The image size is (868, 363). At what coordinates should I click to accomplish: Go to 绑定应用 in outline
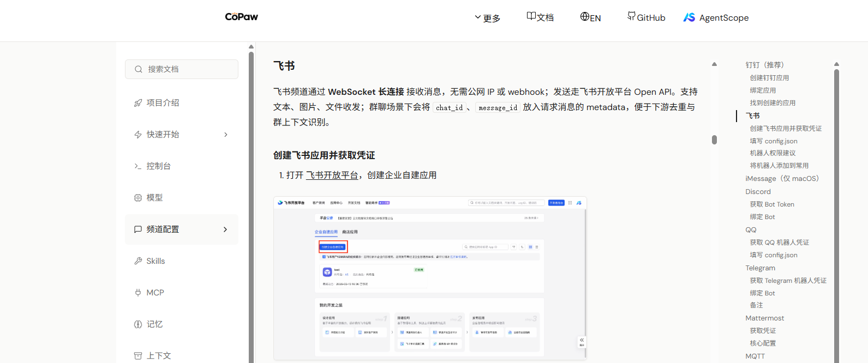pos(763,90)
